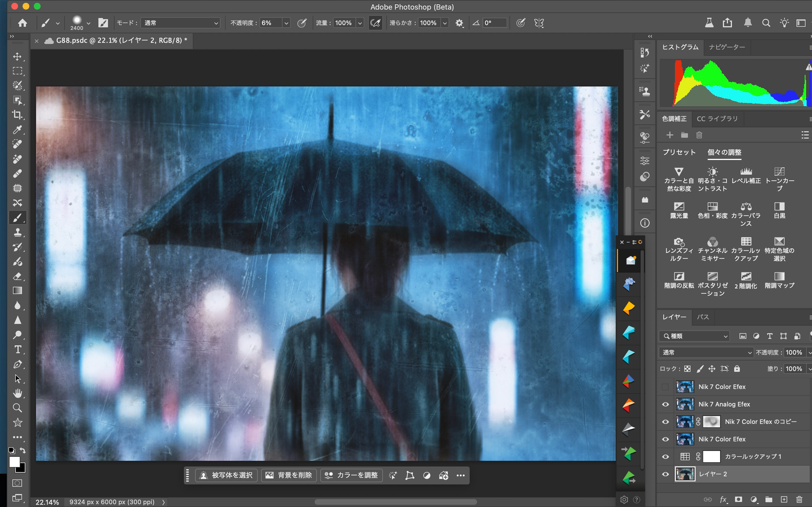Select the Horizontal Type tool
812x507 pixels.
(x=17, y=349)
